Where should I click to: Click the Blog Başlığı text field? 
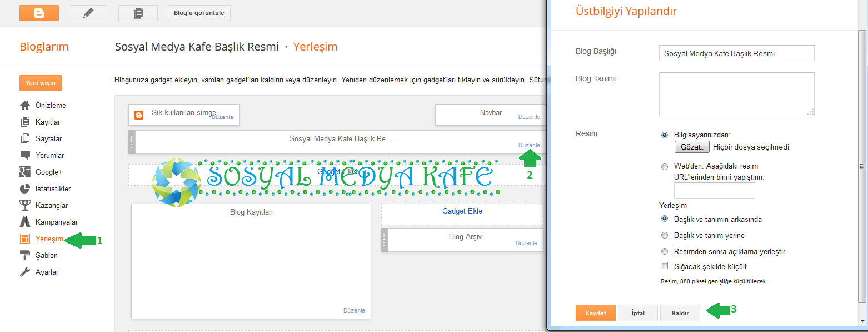coord(736,53)
